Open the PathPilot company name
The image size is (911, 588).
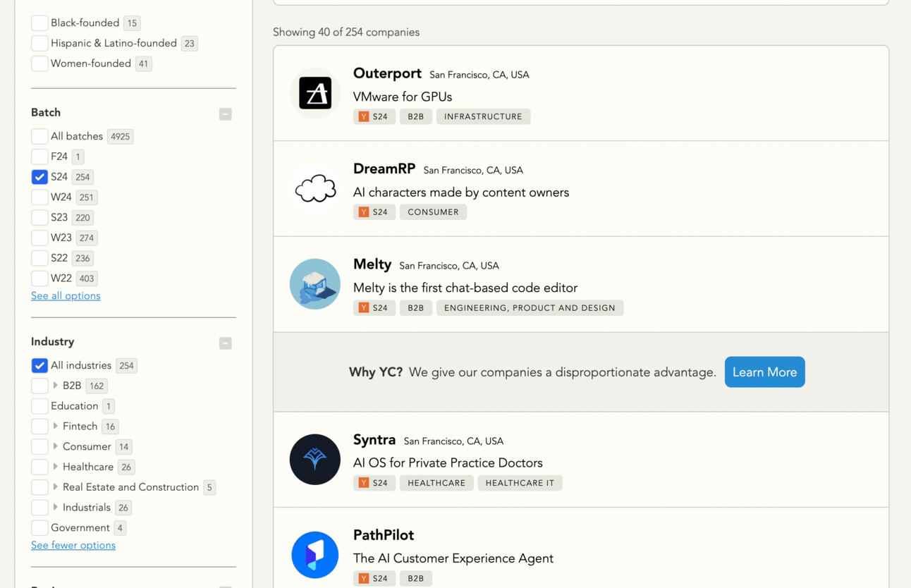click(384, 535)
